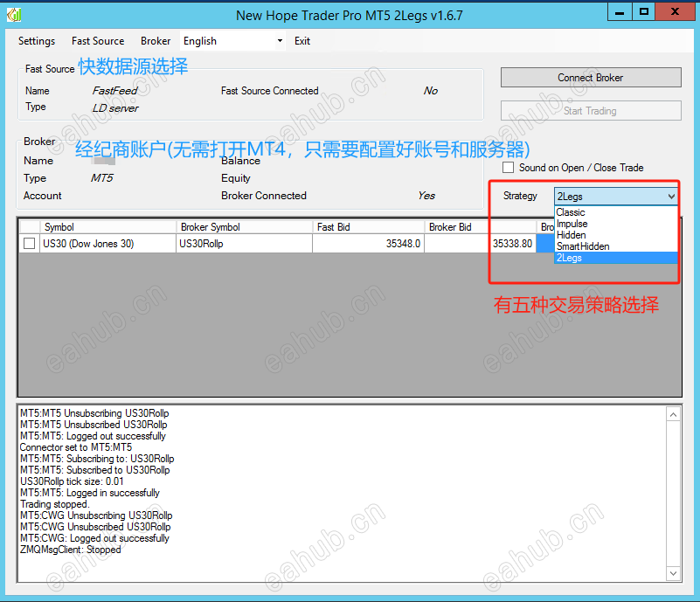Click the Exit menu item

click(x=302, y=41)
